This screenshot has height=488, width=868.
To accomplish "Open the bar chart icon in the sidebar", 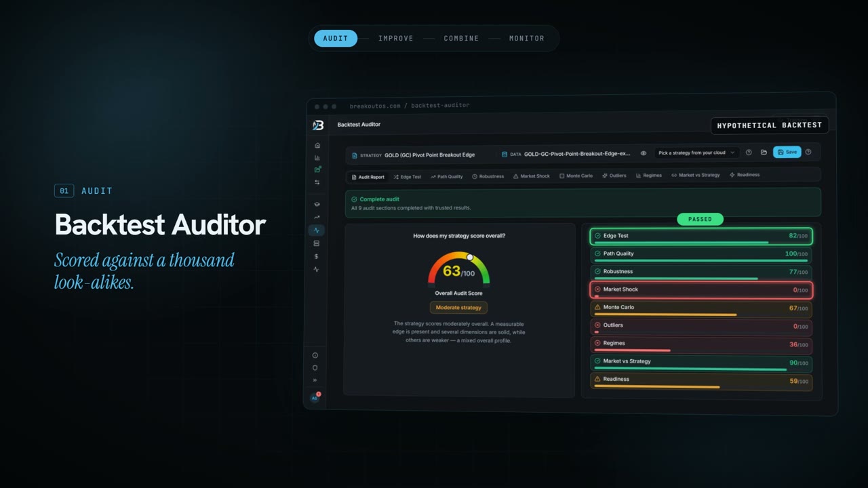I will coord(317,157).
